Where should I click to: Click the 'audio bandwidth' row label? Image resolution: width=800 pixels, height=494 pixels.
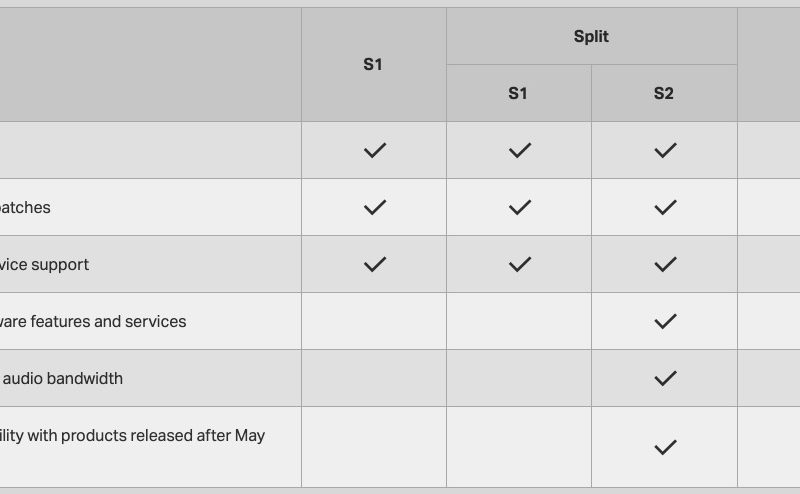[x=62, y=379]
